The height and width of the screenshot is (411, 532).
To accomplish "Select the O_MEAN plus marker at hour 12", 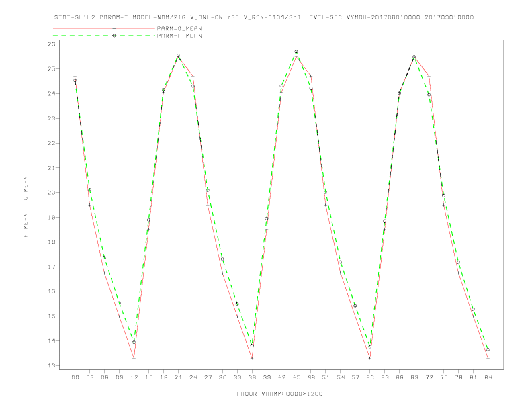I will [x=134, y=358].
